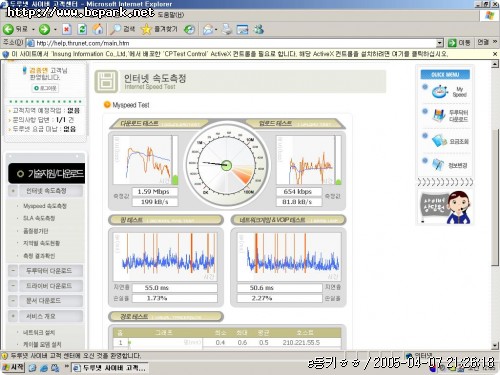Image resolution: width=500 pixels, height=375 pixels.
Task: Open 네트워크 설치 sidebar link
Action: 39,332
